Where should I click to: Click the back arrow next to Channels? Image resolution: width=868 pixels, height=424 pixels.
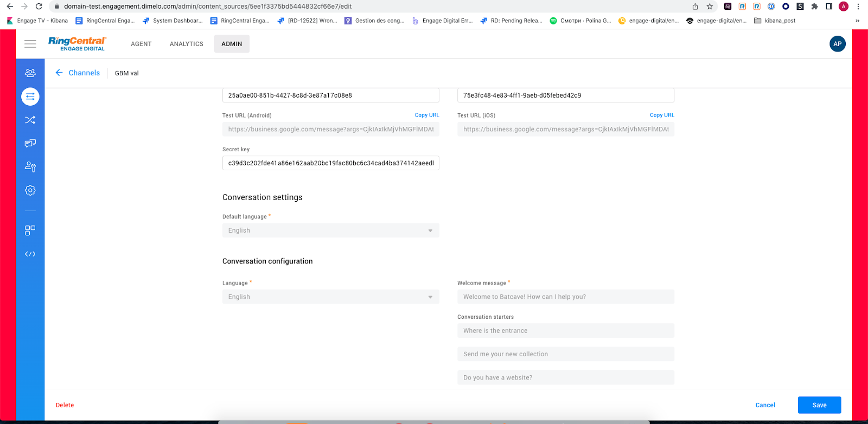[x=59, y=73]
